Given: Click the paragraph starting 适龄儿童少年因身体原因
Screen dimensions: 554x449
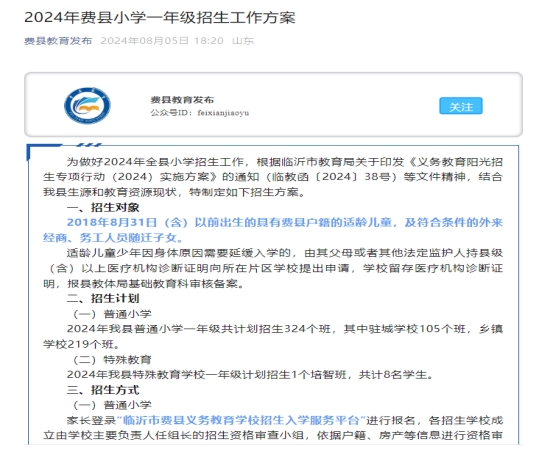Looking at the screenshot, I should [x=273, y=268].
